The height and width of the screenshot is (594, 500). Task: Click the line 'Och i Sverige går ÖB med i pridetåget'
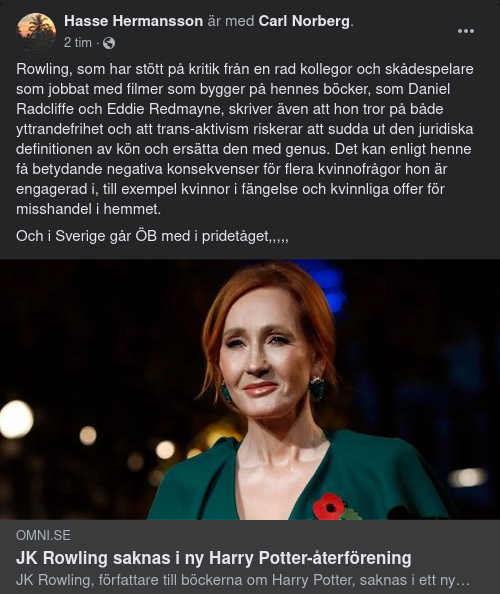pos(152,236)
